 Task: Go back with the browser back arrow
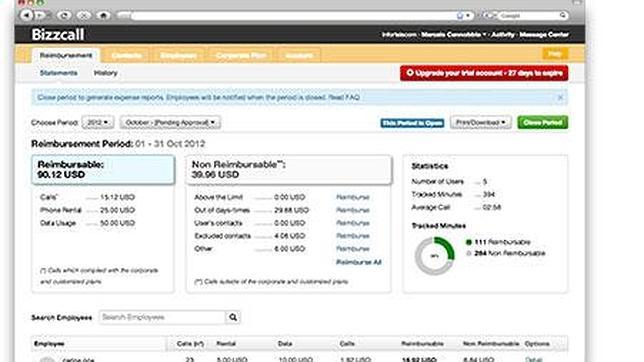[26, 16]
